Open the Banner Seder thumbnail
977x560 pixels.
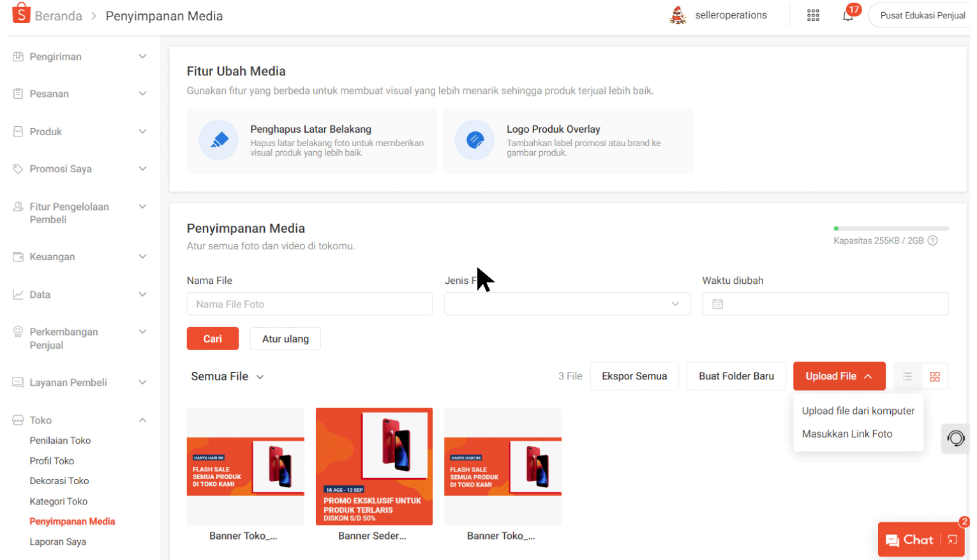pyautogui.click(x=374, y=466)
